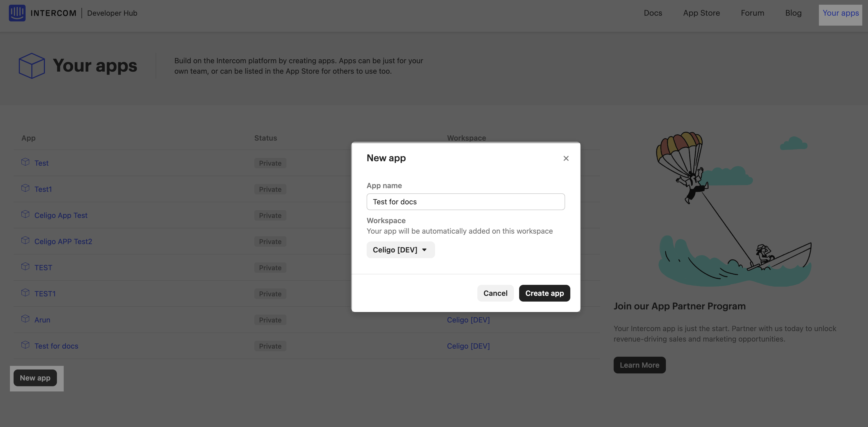Open the Celigo APP Test2 link
The height and width of the screenshot is (427, 868).
point(63,241)
